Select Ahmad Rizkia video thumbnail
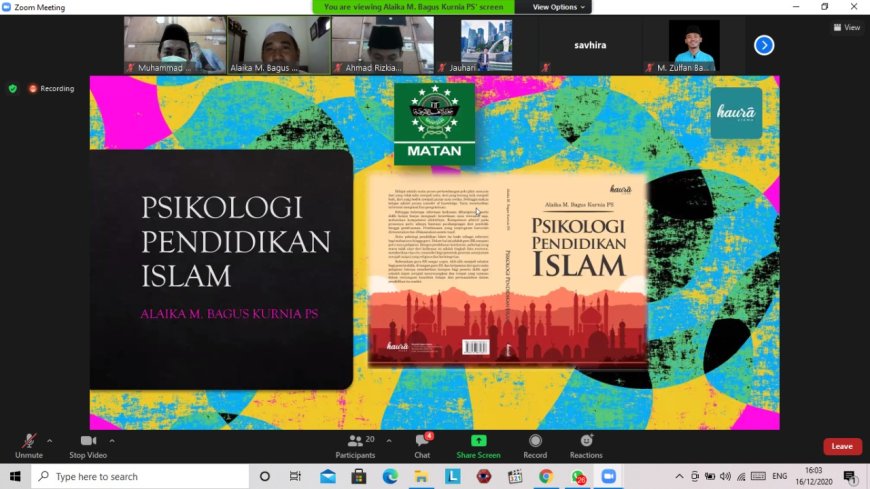 pyautogui.click(x=383, y=45)
